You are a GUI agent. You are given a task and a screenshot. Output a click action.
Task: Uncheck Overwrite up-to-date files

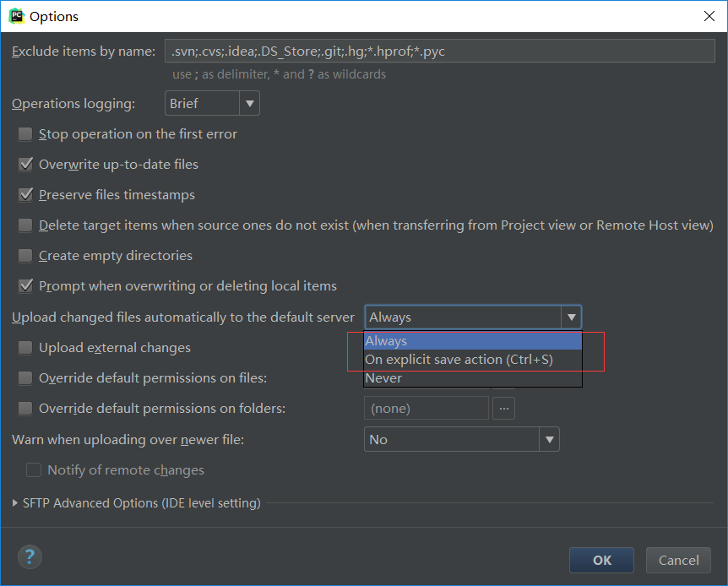pyautogui.click(x=25, y=165)
